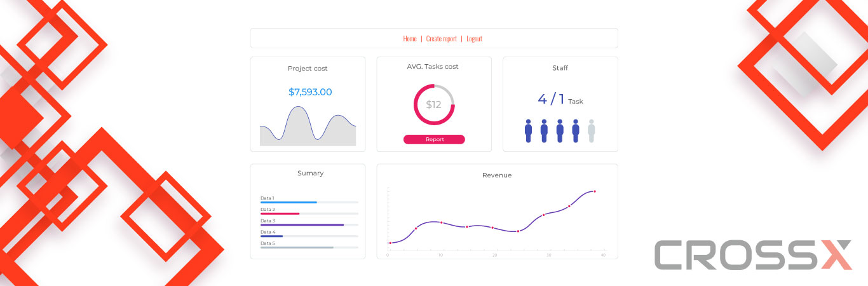
Task: Click the Create report link
Action: pyautogui.click(x=442, y=39)
